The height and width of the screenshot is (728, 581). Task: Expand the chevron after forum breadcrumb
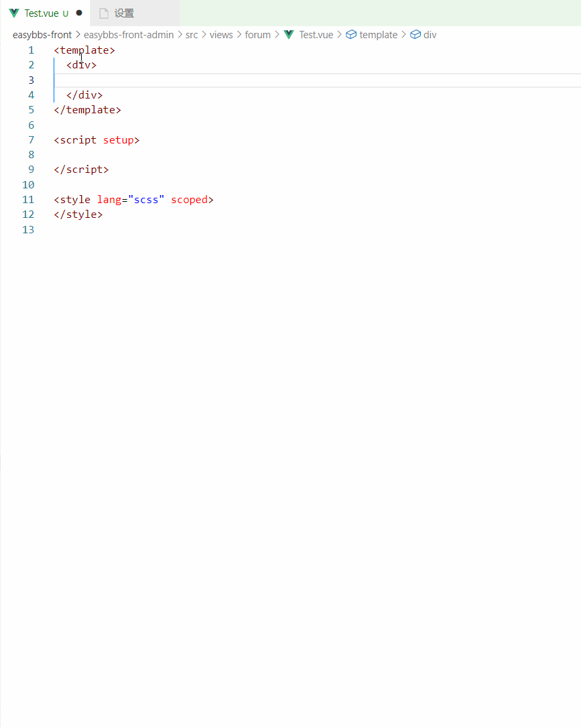click(x=277, y=35)
